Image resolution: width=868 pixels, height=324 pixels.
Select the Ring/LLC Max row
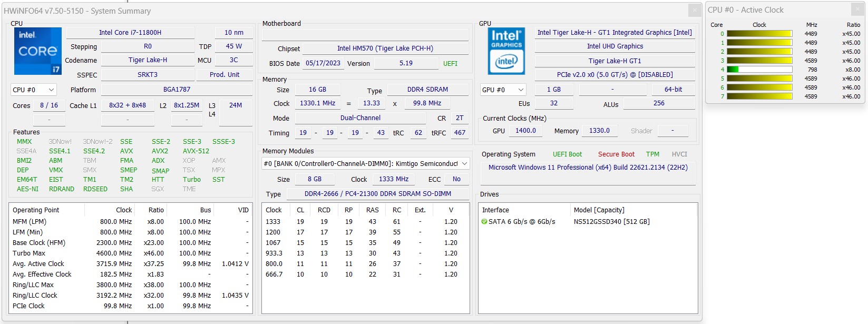(x=131, y=285)
